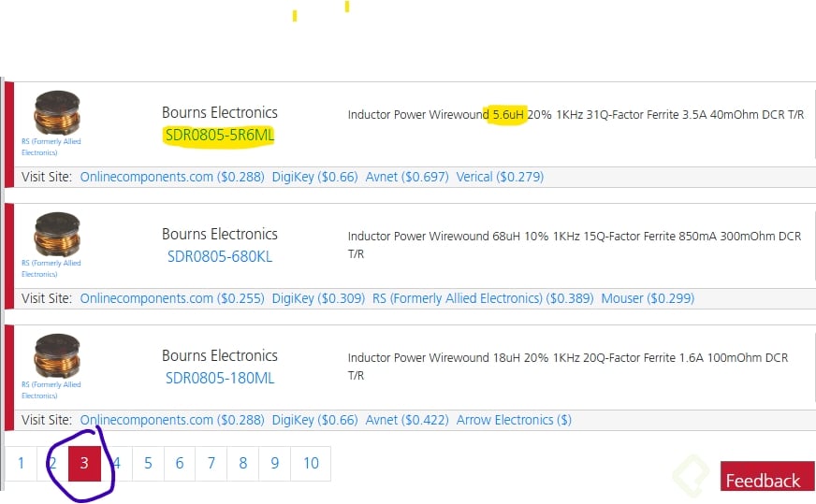Click RS (Formerly Allied Electronics) caption under SDR0805-5R6ML image
The height and width of the screenshot is (504, 816).
click(51, 147)
